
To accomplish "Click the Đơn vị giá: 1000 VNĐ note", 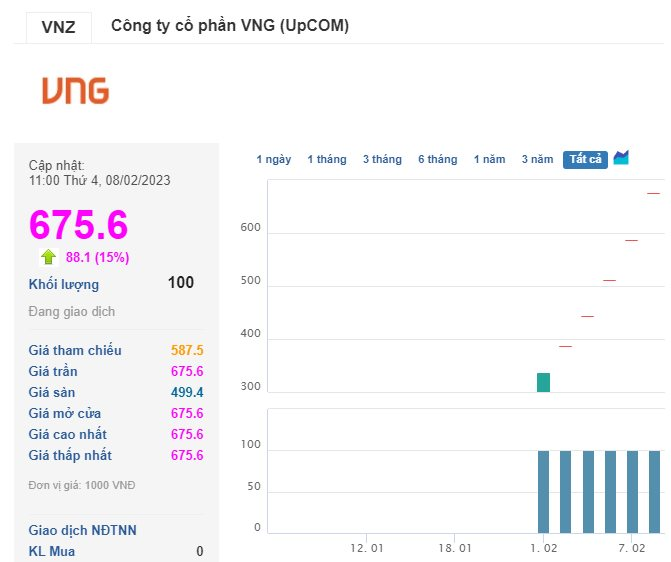I will point(82,485).
